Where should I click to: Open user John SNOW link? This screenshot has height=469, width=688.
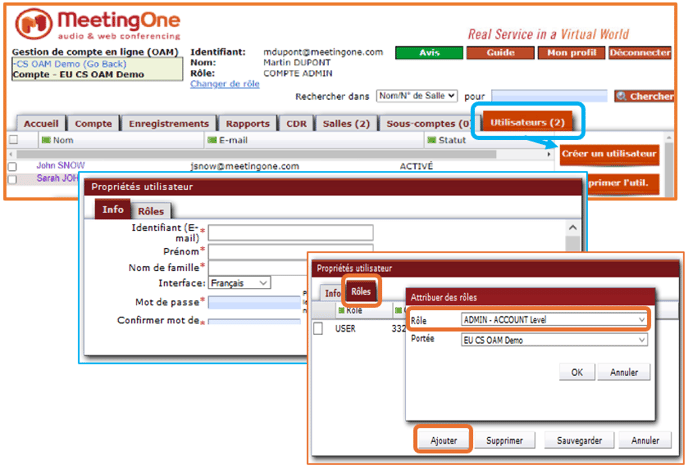coord(61,165)
